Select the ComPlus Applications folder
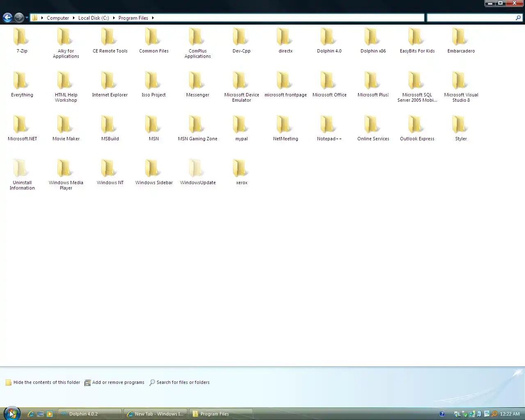 198,43
